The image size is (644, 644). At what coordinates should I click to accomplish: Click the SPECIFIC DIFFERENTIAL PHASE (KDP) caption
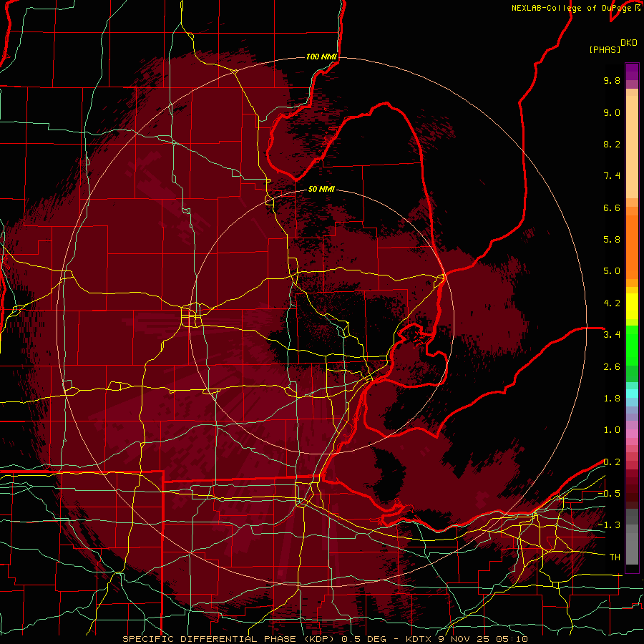tap(228, 639)
